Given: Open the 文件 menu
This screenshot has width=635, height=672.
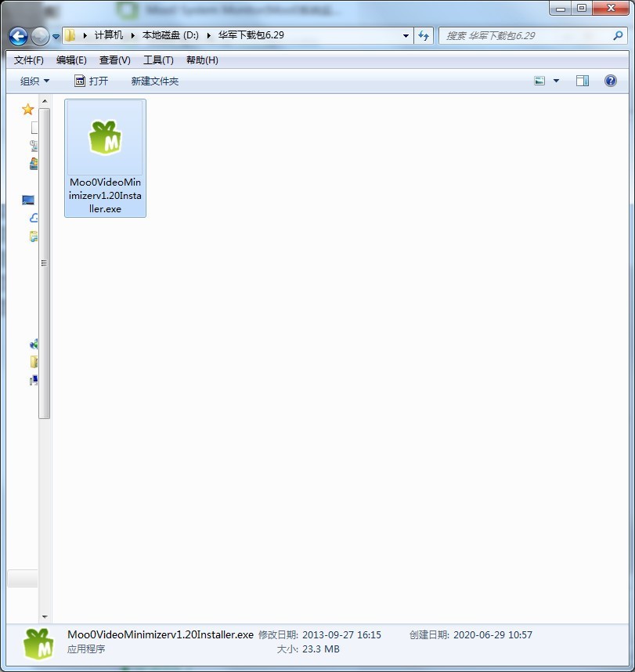Looking at the screenshot, I should click(x=29, y=60).
